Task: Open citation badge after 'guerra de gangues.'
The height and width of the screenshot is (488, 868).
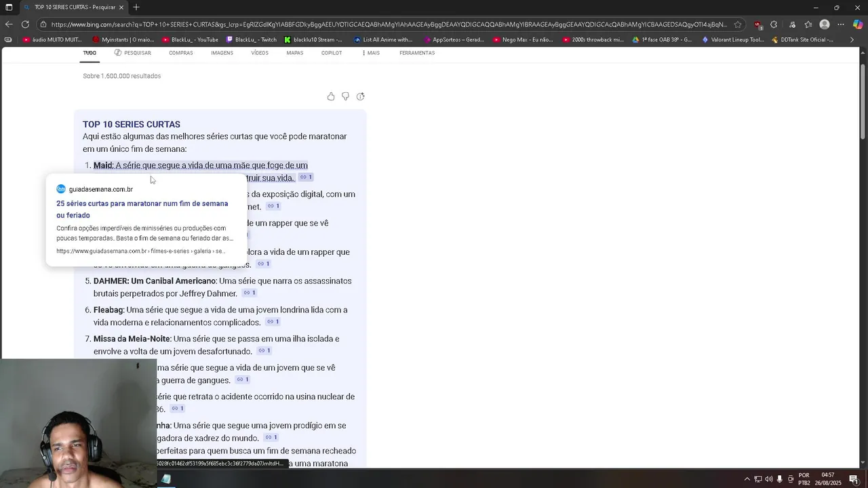Action: [243, 380]
